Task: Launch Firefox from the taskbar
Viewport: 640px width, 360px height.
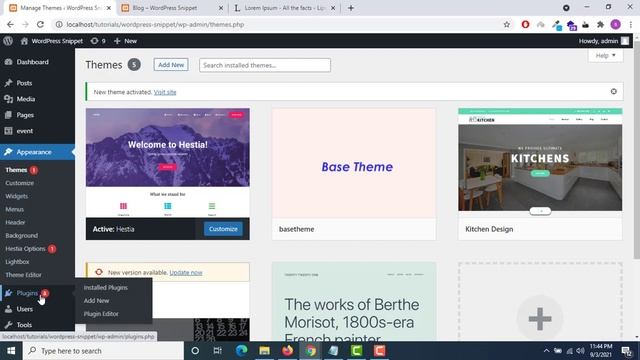Action: (x=288, y=351)
